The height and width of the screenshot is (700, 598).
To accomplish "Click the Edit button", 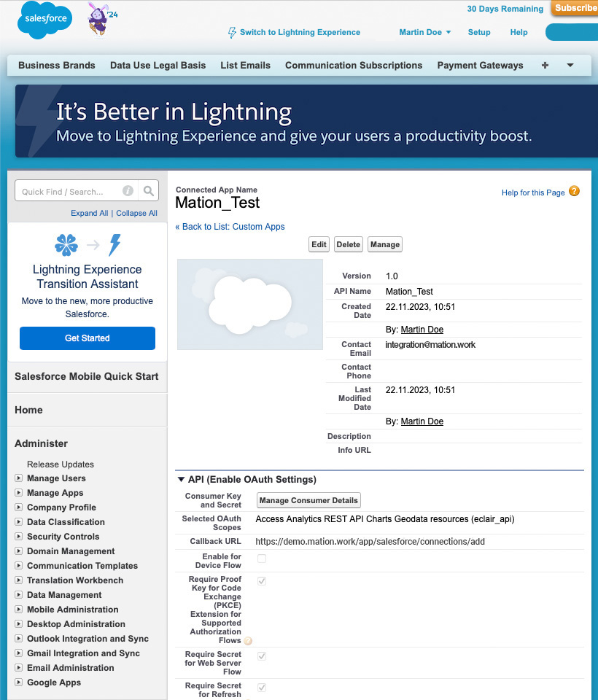I will (x=319, y=244).
